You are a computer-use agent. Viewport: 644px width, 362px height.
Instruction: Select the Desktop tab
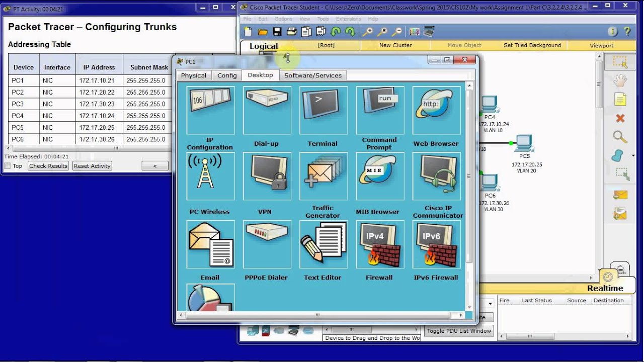(x=260, y=75)
